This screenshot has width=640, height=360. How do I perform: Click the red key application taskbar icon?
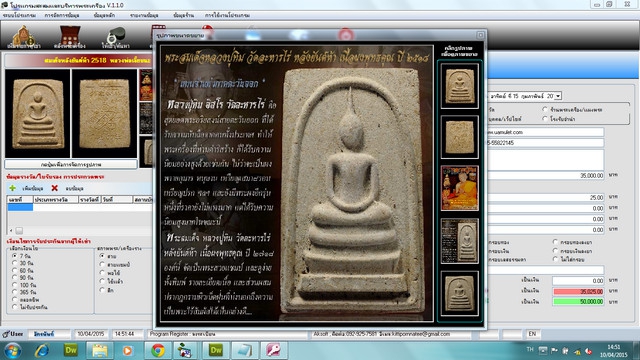point(273,350)
